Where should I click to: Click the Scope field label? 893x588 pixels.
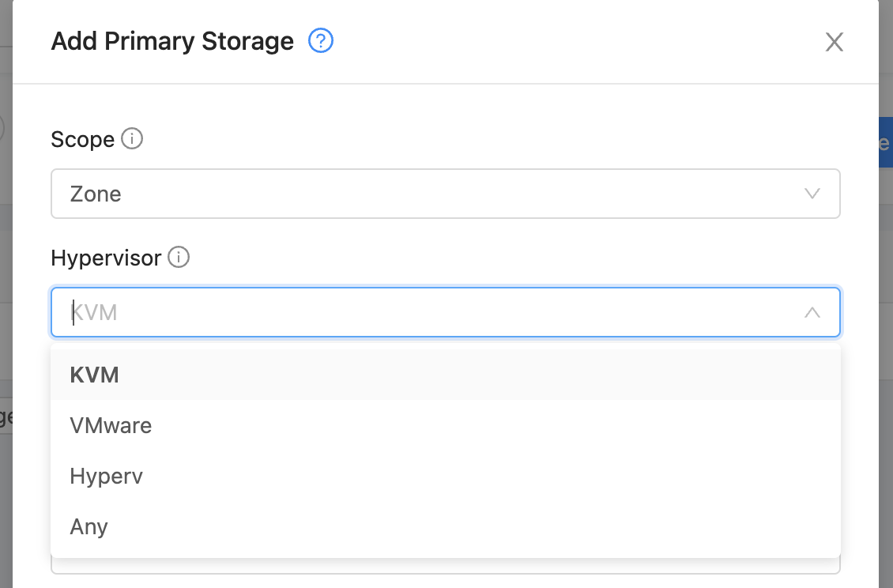pyautogui.click(x=82, y=140)
